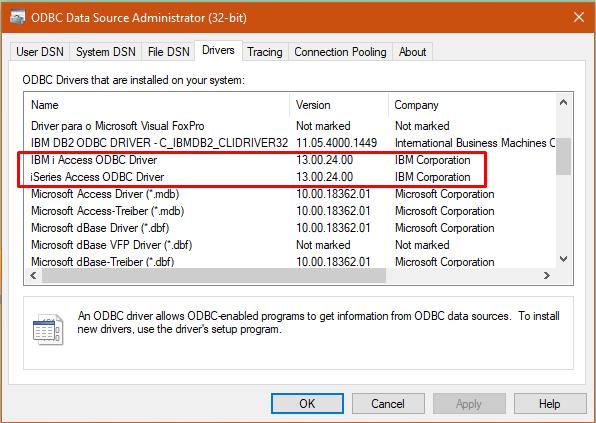Viewport: 596px width, 423px height.
Task: Click the vertical scrollbar down arrow
Action: [564, 259]
